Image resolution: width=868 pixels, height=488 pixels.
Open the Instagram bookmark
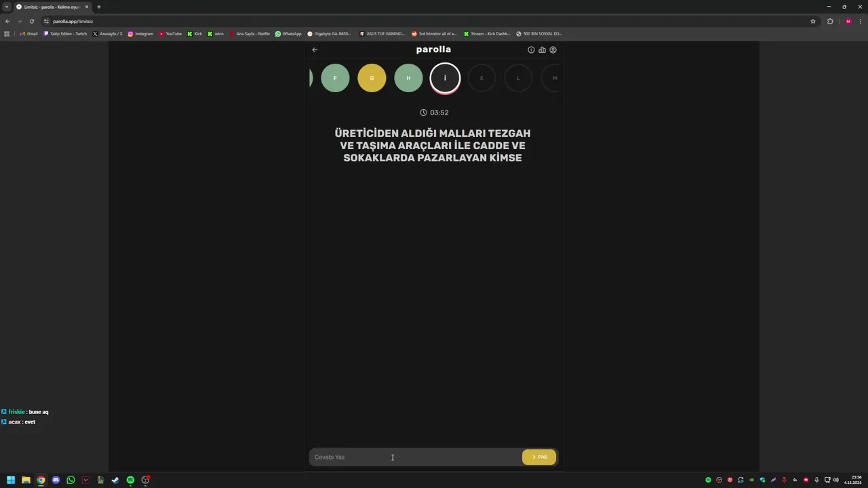tap(140, 33)
